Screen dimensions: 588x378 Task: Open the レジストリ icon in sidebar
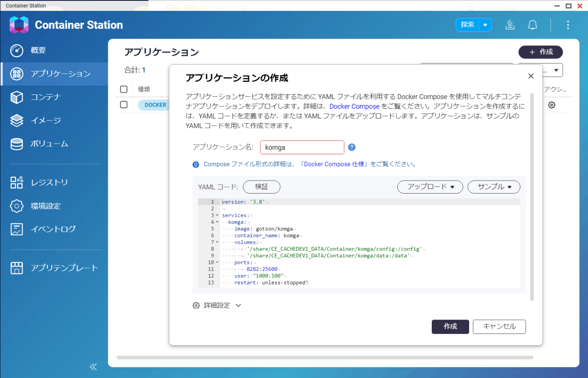pos(17,182)
